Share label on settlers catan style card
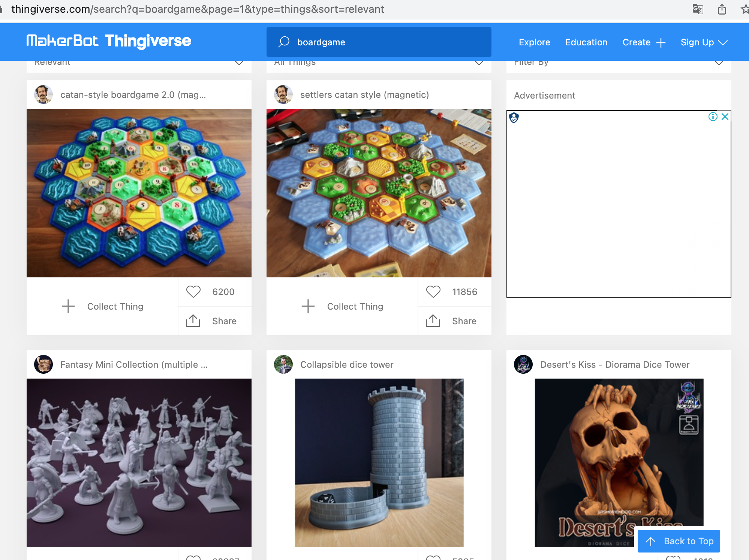Viewport: 749px width, 560px height. click(x=464, y=321)
